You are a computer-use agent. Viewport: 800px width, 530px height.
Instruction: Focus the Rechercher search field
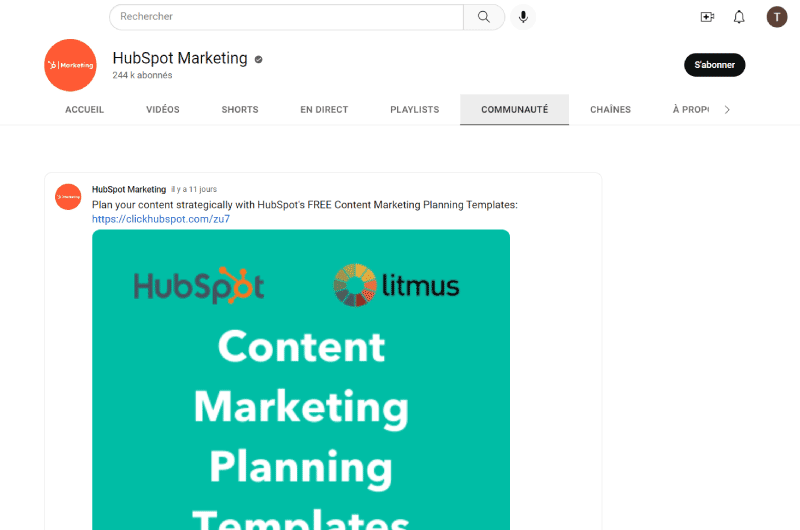tap(287, 17)
